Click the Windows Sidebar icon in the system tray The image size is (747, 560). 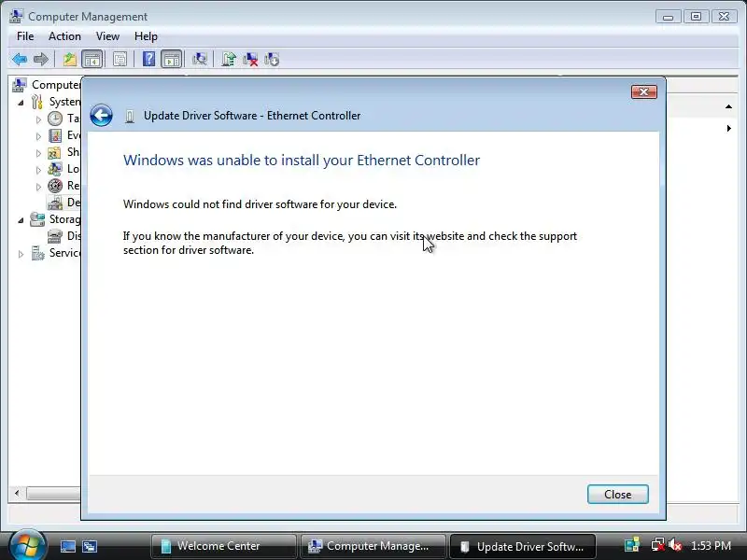632,545
